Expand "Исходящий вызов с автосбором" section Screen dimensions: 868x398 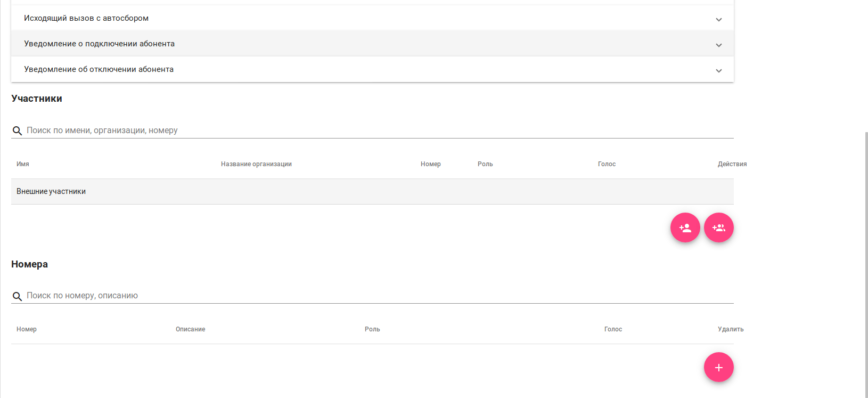[x=718, y=19]
